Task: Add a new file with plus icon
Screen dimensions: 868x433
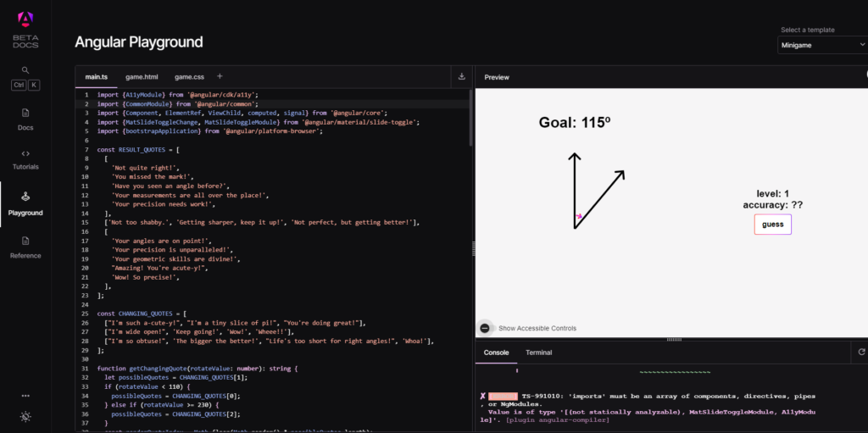Action: [x=220, y=76]
